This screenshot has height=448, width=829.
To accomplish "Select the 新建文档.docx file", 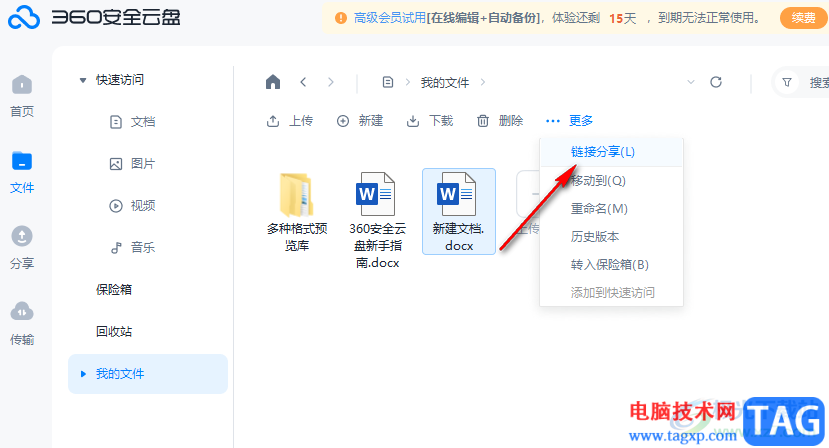I will (x=459, y=212).
